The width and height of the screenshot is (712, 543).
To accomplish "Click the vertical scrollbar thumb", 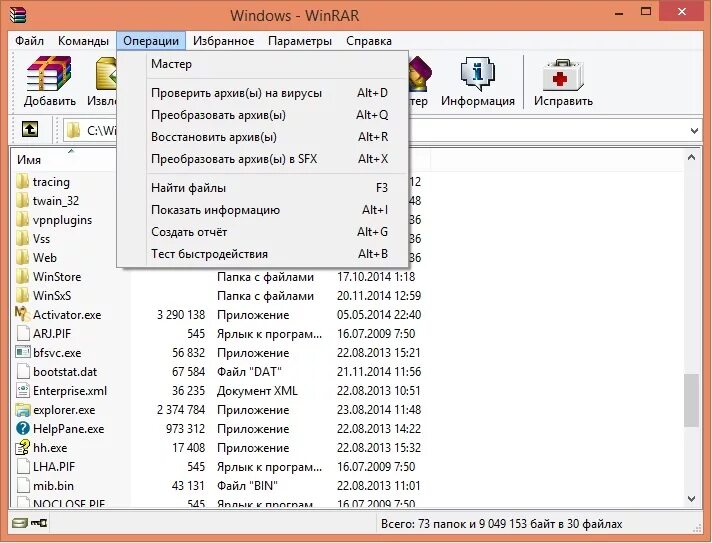I will tap(692, 400).
